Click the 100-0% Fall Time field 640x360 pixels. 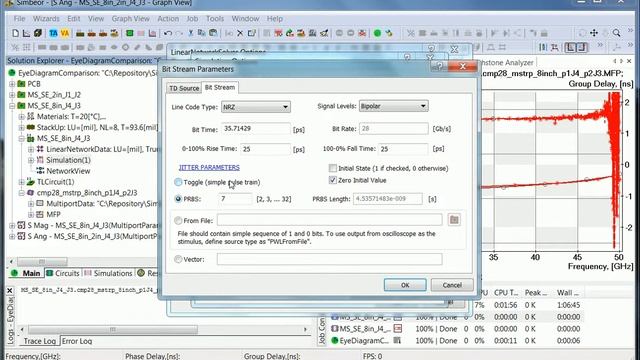pos(403,149)
